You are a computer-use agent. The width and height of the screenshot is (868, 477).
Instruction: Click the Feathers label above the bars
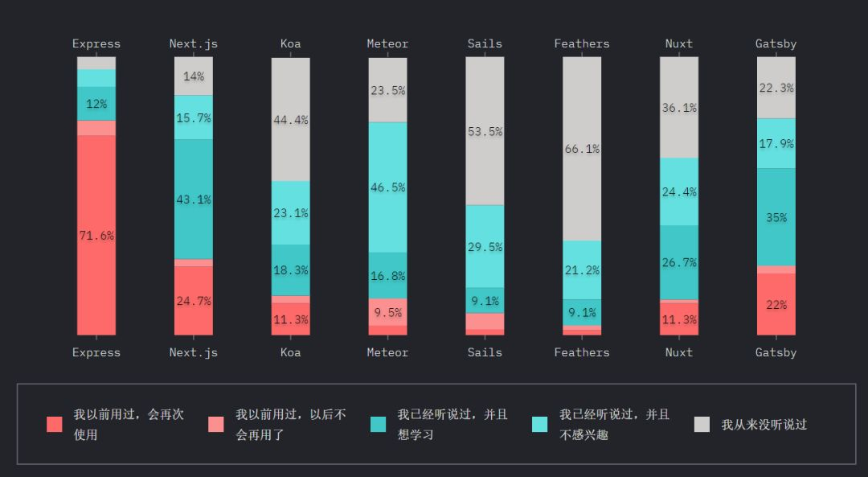582,43
